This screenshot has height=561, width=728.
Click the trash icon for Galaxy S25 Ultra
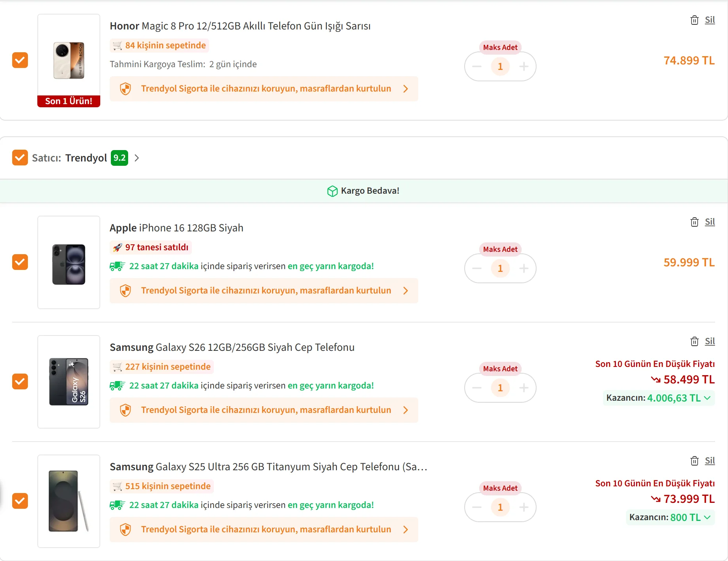695,461
